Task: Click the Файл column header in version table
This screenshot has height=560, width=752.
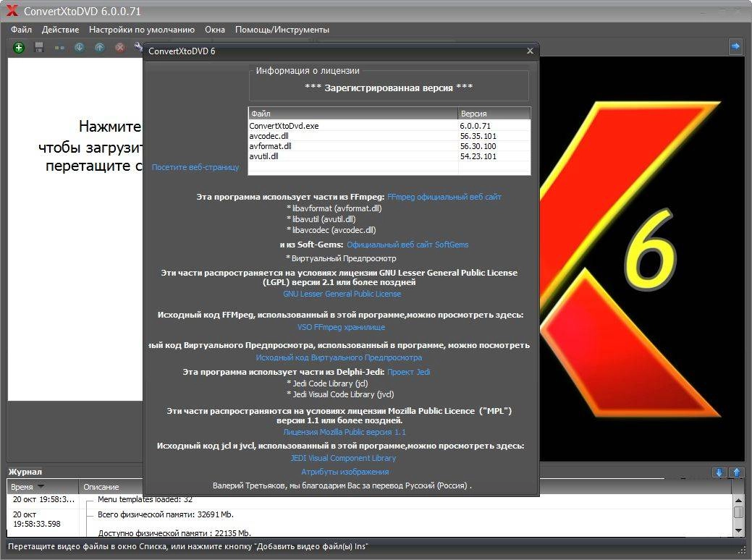Action: coord(353,114)
